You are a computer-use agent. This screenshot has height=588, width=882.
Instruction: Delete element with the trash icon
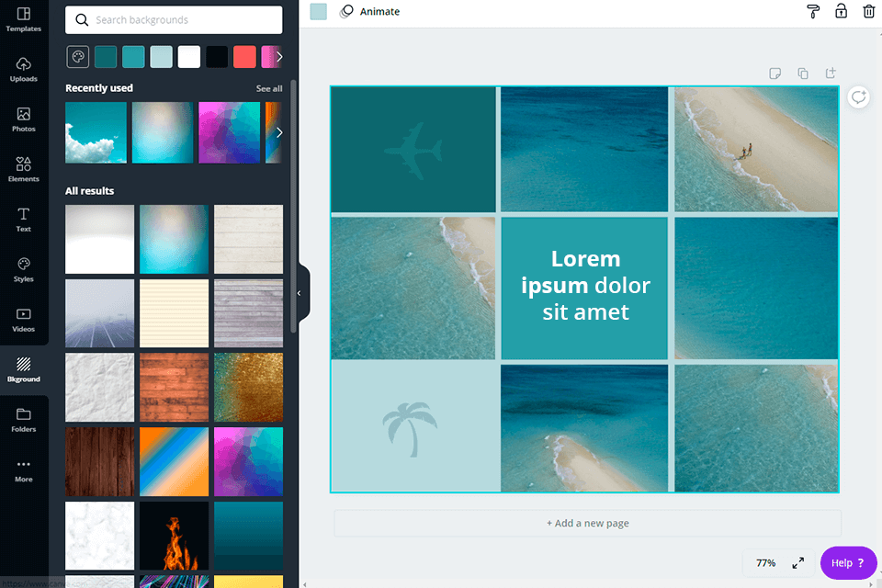tap(868, 12)
